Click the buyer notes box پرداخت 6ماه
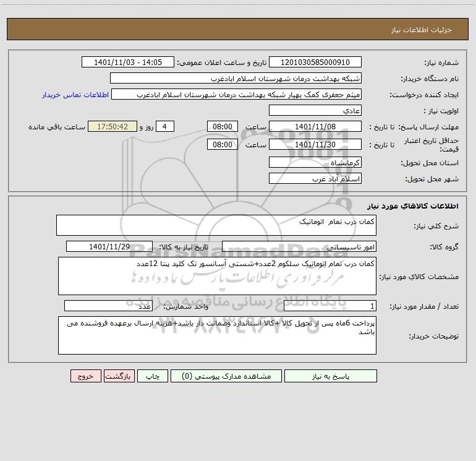This screenshot has width=476, height=461. pos(217,335)
